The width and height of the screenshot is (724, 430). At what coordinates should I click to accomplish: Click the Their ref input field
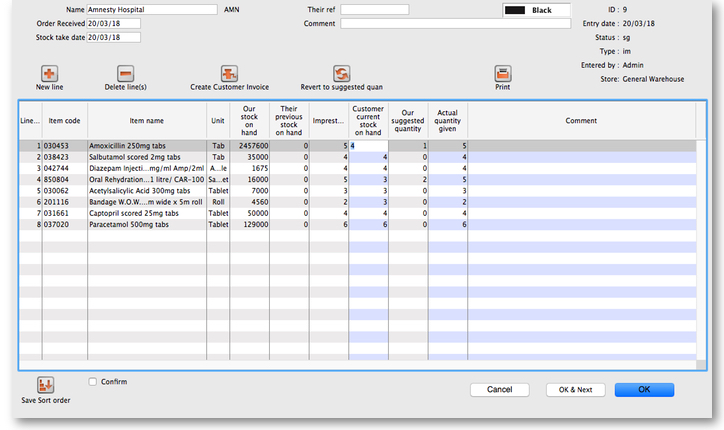point(374,9)
